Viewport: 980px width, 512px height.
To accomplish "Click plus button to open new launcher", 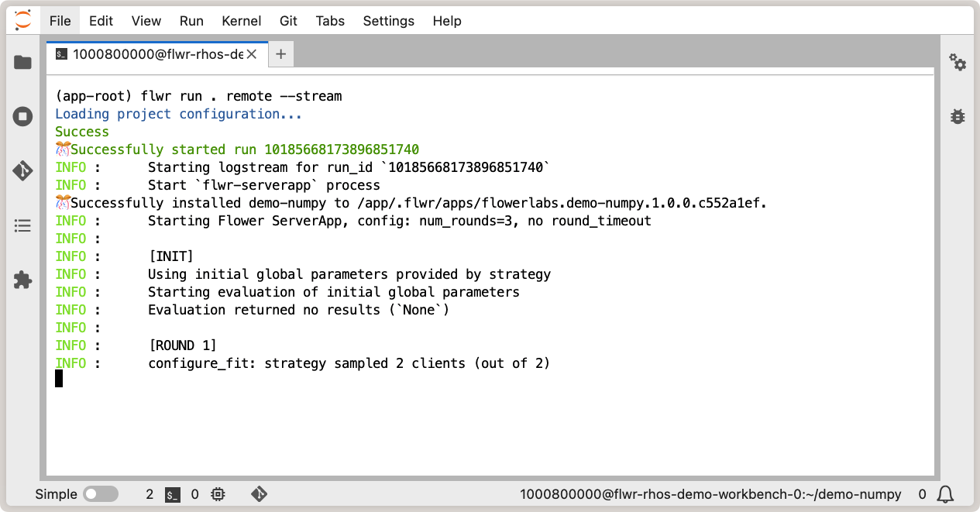I will pyautogui.click(x=280, y=54).
